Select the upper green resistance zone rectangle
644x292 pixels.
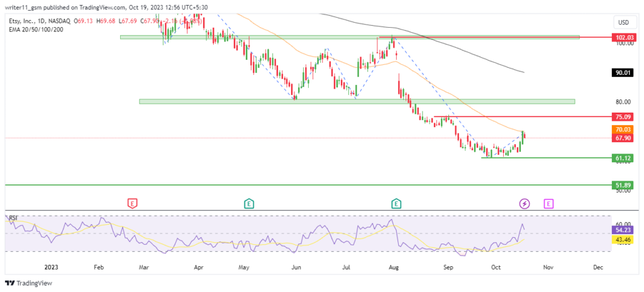[350, 37]
